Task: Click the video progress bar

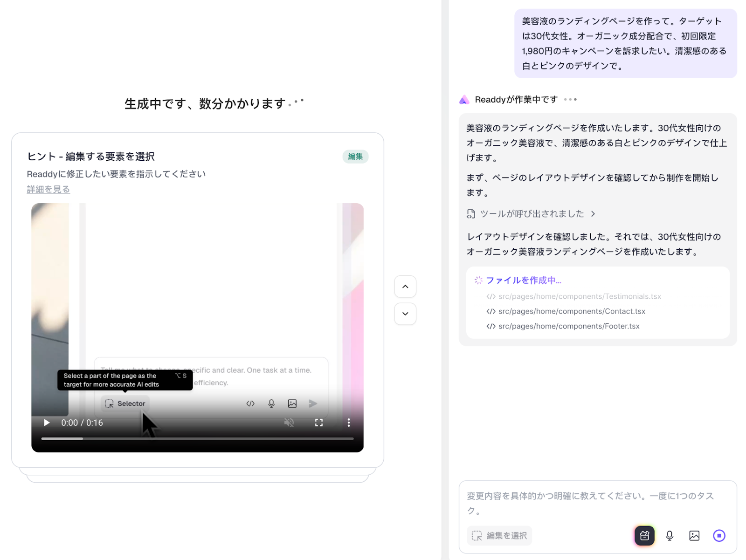Action: (x=196, y=438)
